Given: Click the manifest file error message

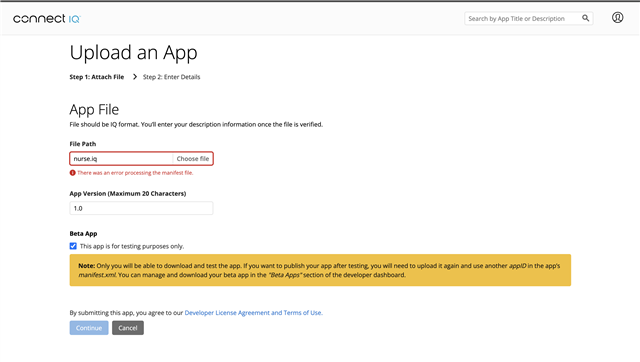Looking at the screenshot, I should [135, 173].
